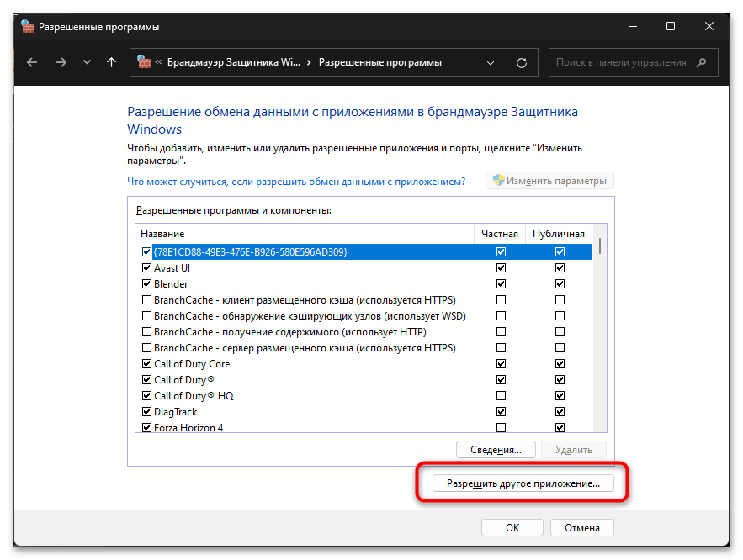Click the Up one level arrow
743x560 pixels.
(x=112, y=62)
